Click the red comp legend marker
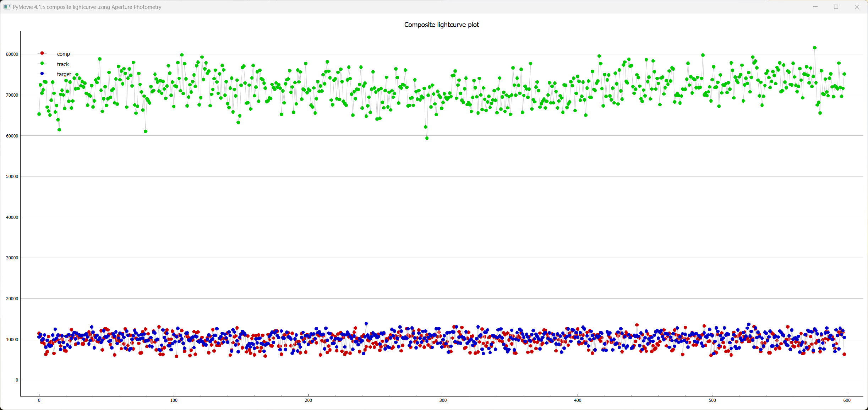 (42, 53)
